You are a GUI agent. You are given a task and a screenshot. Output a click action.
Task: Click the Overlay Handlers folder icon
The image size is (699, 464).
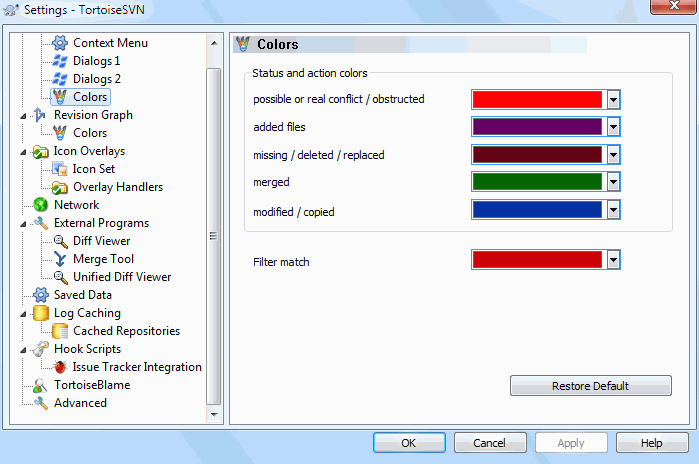tap(60, 187)
